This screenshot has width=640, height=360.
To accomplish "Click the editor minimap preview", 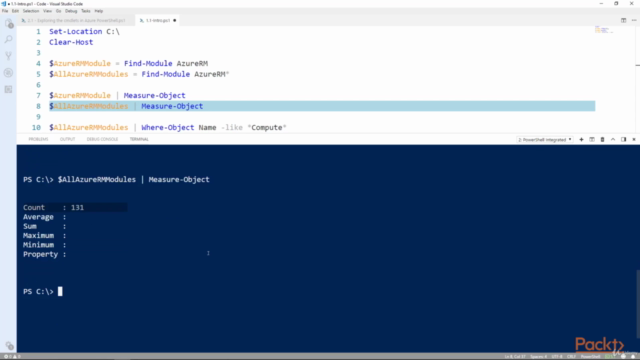I will 603,30.
